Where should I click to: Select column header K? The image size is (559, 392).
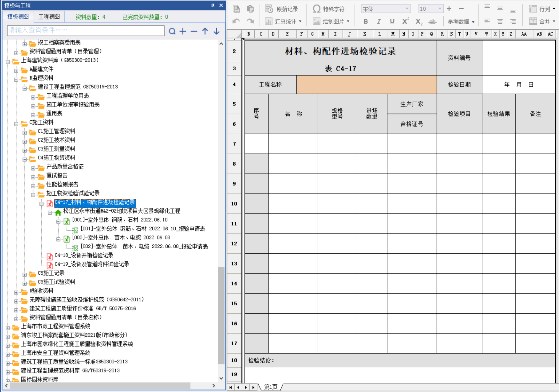pyautogui.click(x=365, y=34)
